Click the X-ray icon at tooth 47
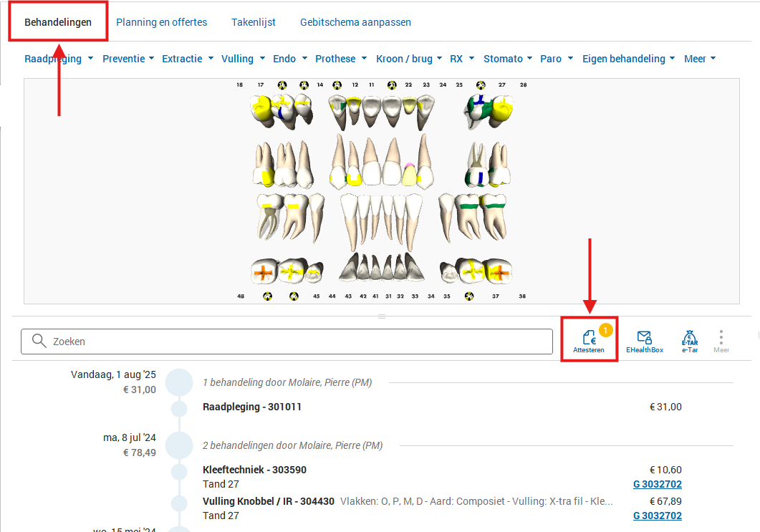This screenshot has width=760, height=532. tap(267, 296)
